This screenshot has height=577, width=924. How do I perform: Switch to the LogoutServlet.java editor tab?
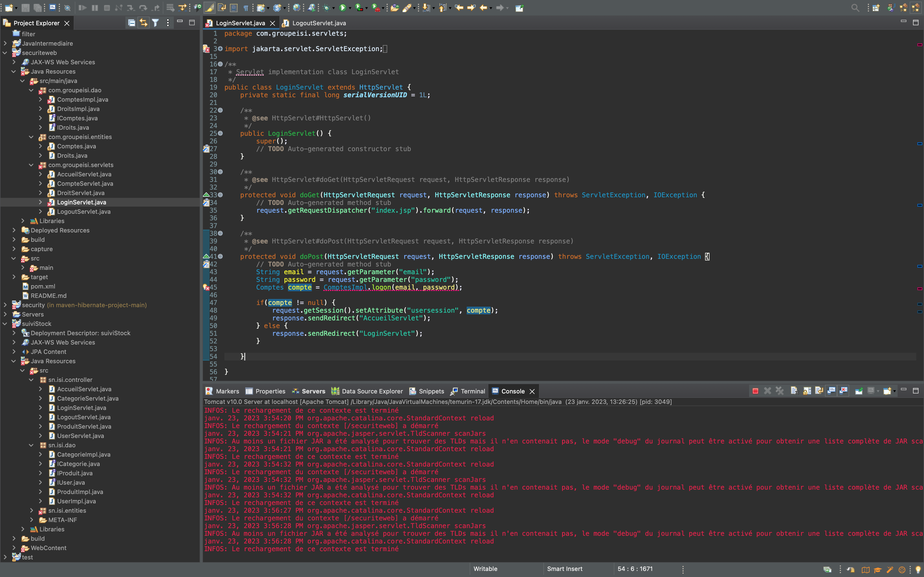click(319, 23)
